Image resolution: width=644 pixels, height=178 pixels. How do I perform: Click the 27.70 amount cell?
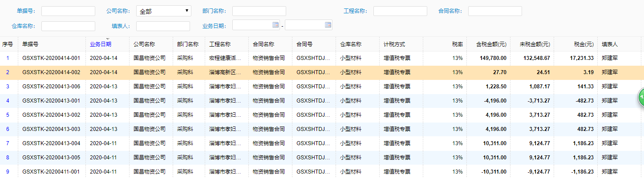click(499, 72)
